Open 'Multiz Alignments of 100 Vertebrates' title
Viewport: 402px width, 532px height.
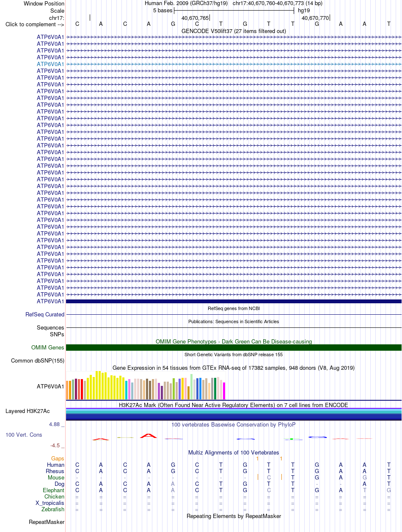click(x=234, y=453)
